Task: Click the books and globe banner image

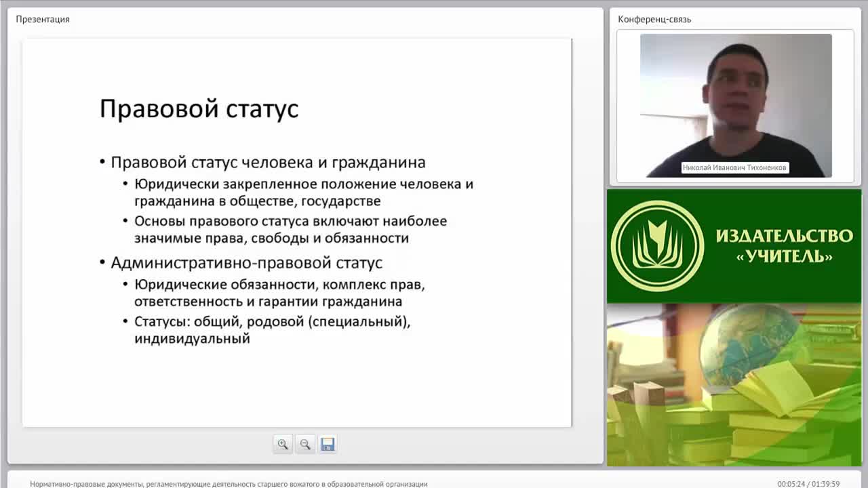Action: click(734, 384)
